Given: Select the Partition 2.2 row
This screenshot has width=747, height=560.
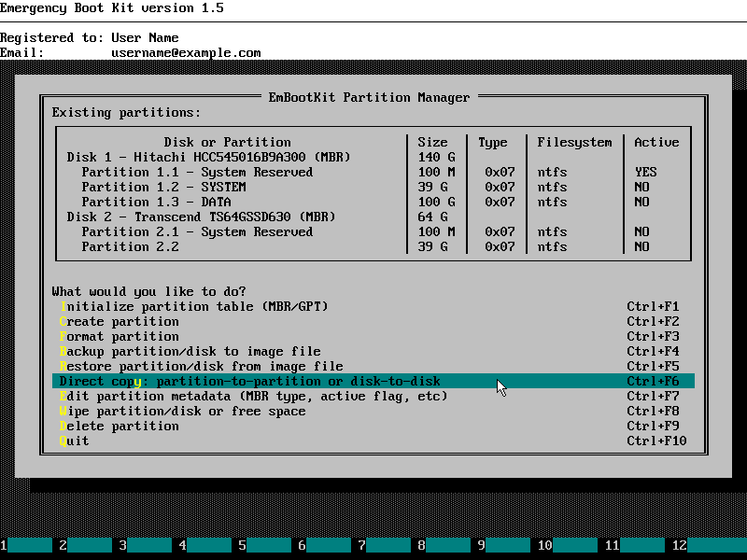Looking at the screenshot, I should click(x=373, y=246).
